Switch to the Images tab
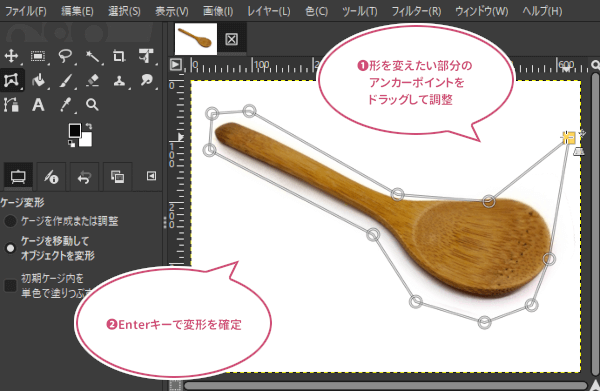 pos(117,176)
